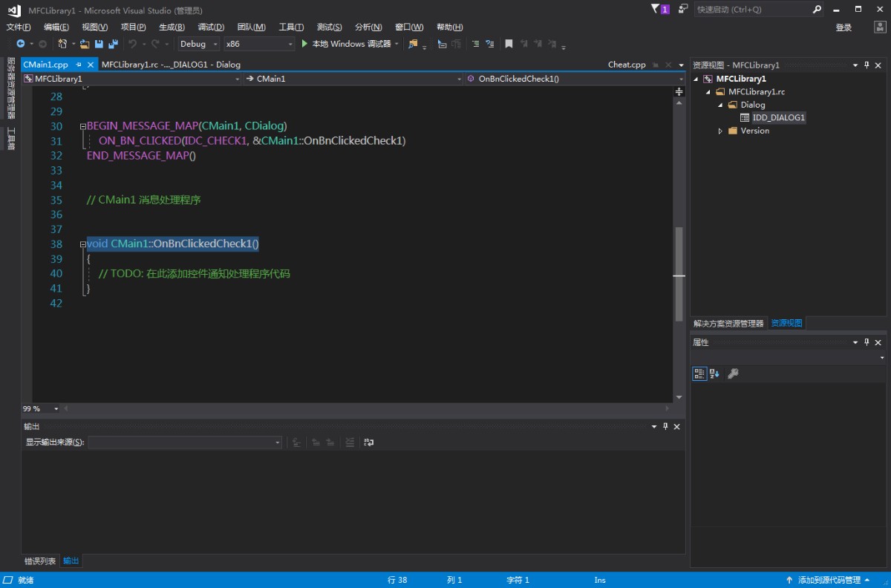891x588 pixels.
Task: Click the Quick Launch search field
Action: click(x=751, y=10)
